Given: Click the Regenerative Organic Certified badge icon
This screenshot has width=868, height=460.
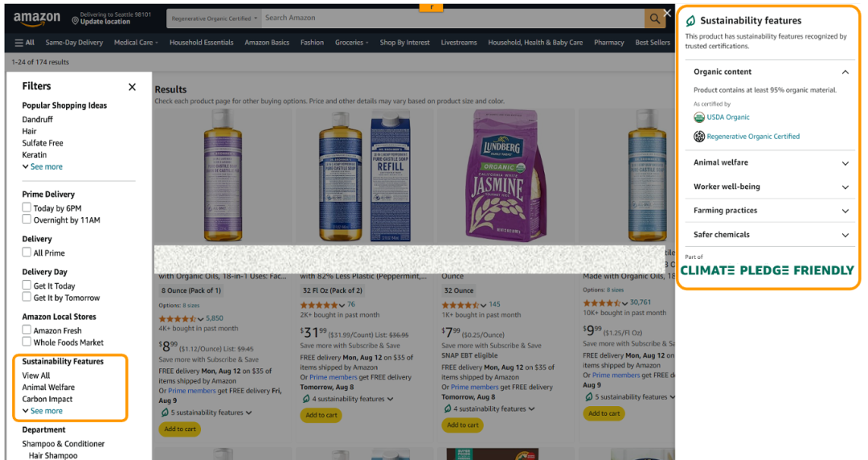Looking at the screenshot, I should pos(699,137).
